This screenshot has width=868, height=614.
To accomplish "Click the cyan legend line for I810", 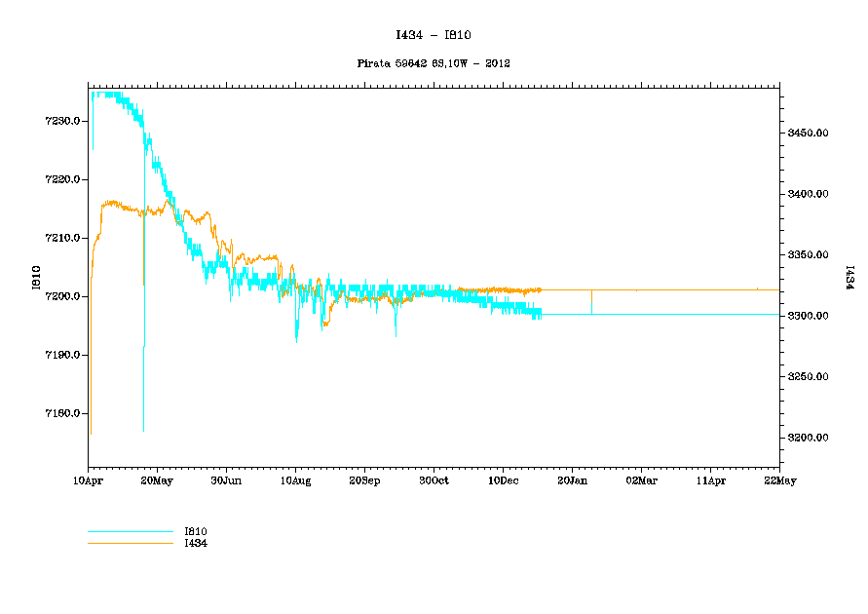I will click(x=130, y=532).
